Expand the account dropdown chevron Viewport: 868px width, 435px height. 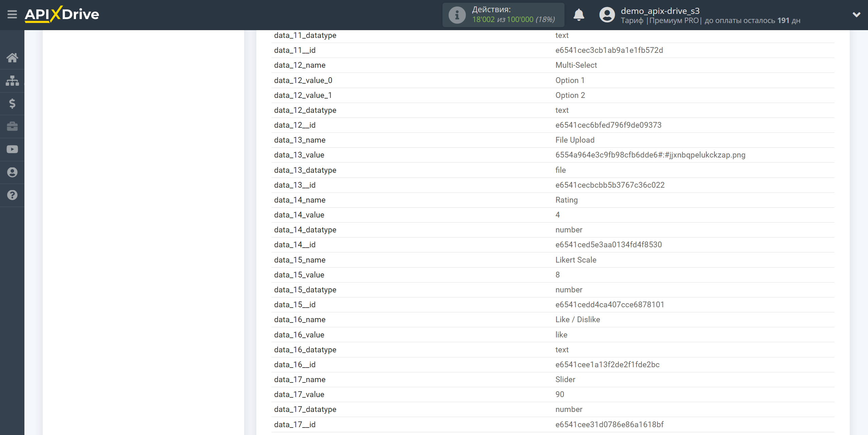click(856, 15)
